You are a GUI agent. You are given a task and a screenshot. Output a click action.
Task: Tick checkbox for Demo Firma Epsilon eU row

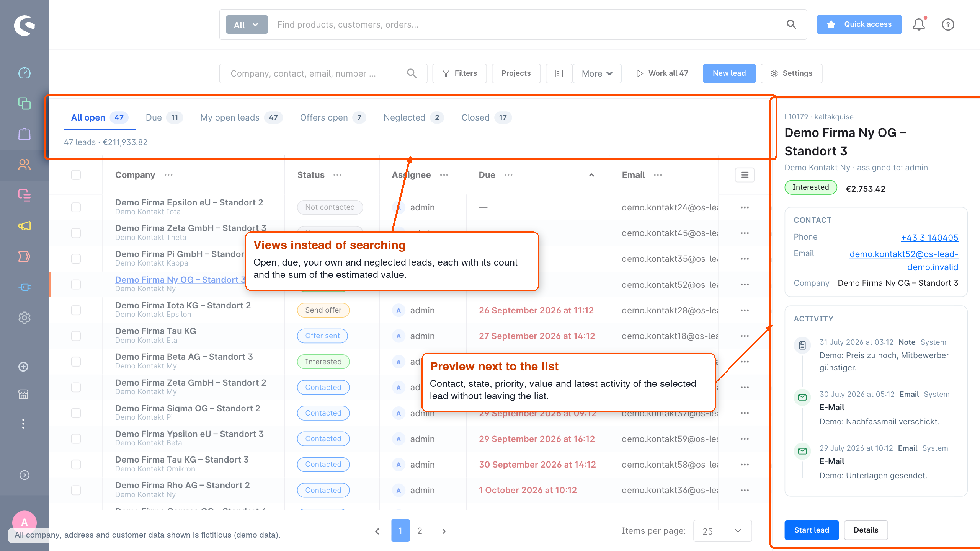click(76, 207)
